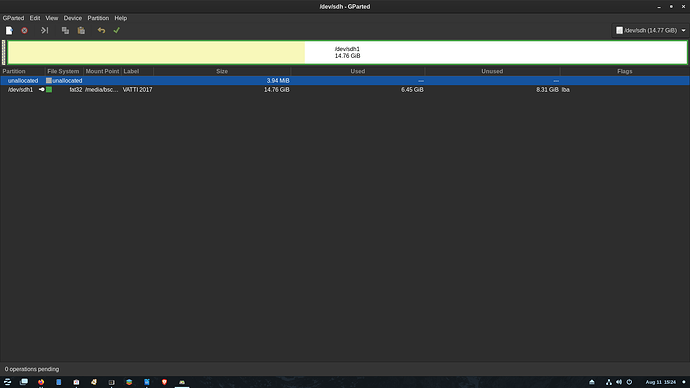Open the volume tray icon
This screenshot has width=690, height=388.
pyautogui.click(x=619, y=382)
